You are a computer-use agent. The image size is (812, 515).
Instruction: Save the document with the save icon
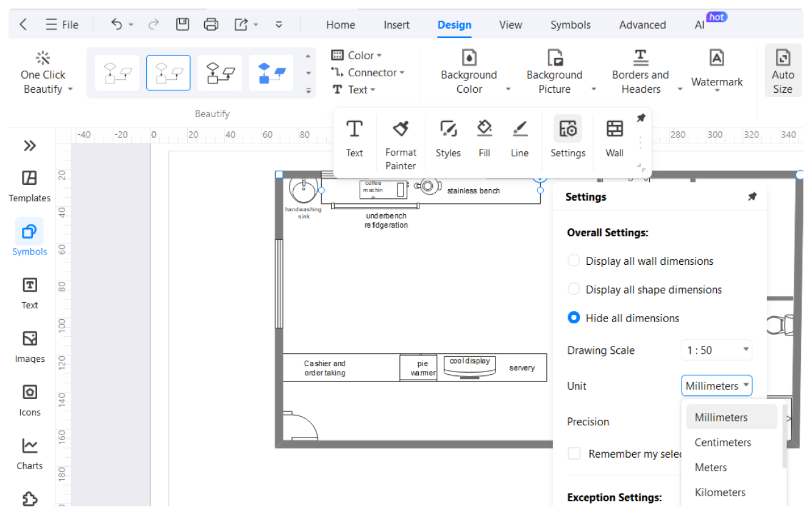tap(182, 24)
